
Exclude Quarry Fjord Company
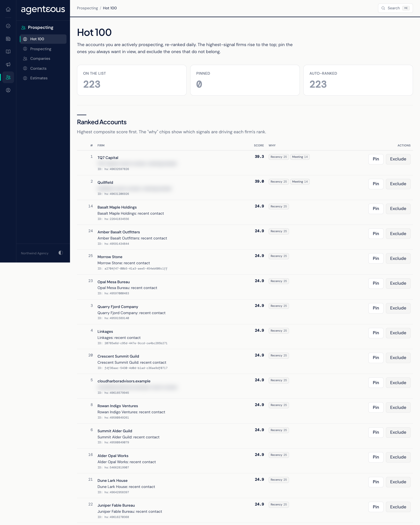click(x=398, y=308)
